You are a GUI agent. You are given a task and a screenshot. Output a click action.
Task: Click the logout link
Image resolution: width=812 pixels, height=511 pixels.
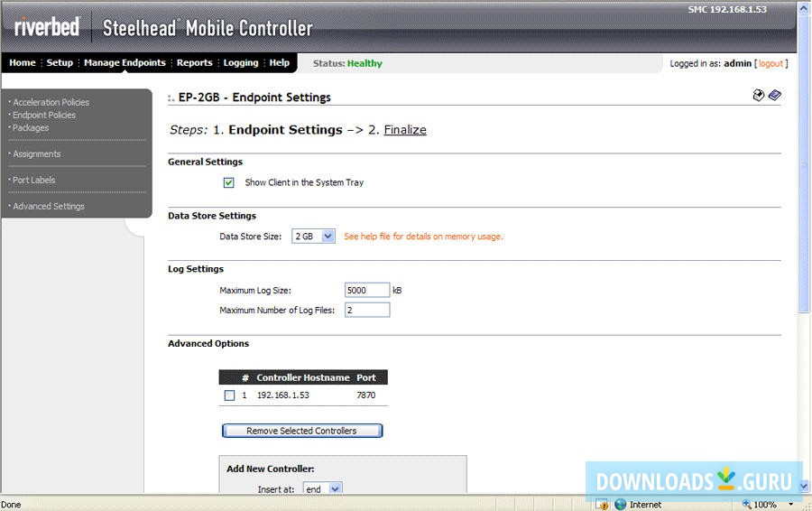tap(770, 63)
